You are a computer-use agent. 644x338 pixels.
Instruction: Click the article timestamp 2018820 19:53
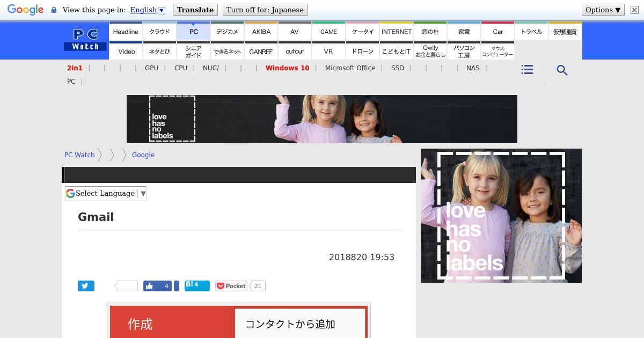362,258
